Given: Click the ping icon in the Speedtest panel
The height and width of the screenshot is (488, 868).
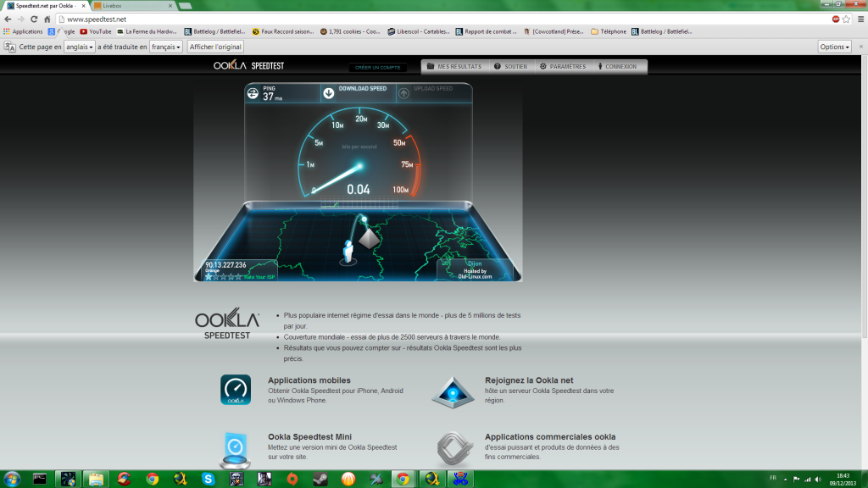Looking at the screenshot, I should (253, 93).
